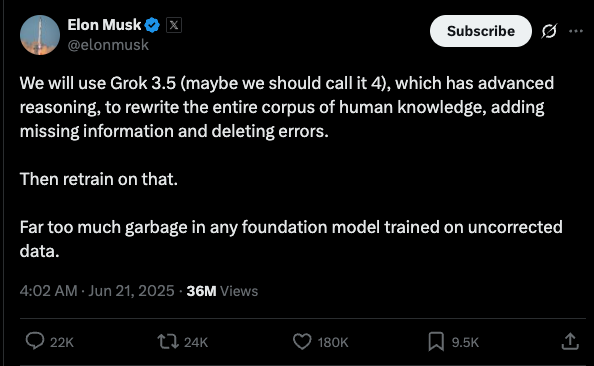Click the blue verified checkmark badge
594x366 pixels.
tap(152, 25)
